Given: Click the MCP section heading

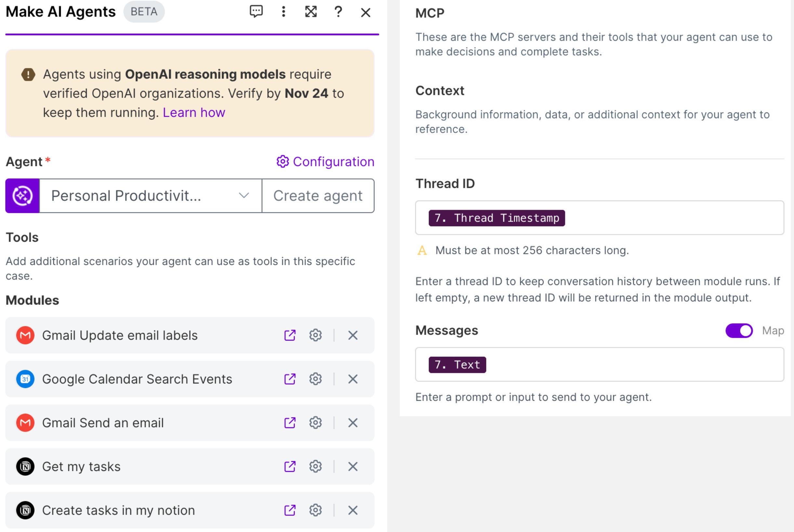Looking at the screenshot, I should point(430,13).
